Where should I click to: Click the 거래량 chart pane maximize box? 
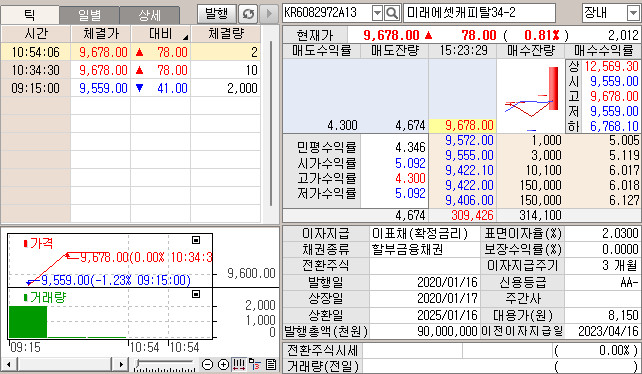tap(196, 294)
